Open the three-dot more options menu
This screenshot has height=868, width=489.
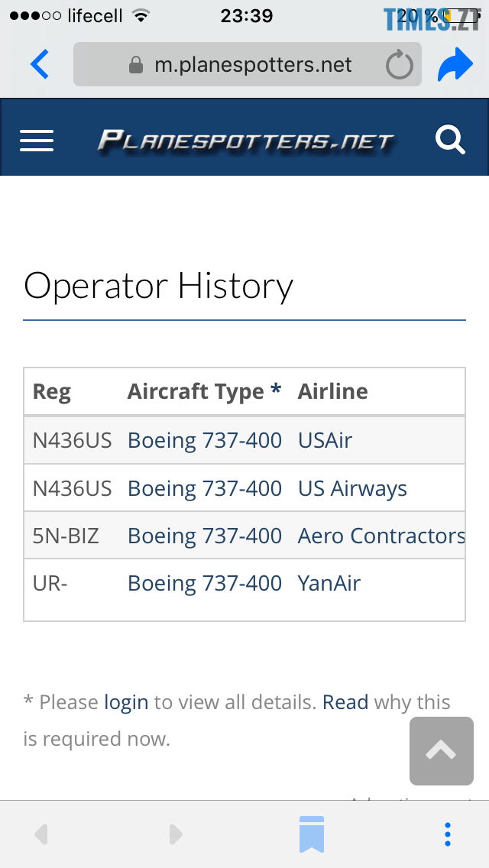tap(448, 834)
